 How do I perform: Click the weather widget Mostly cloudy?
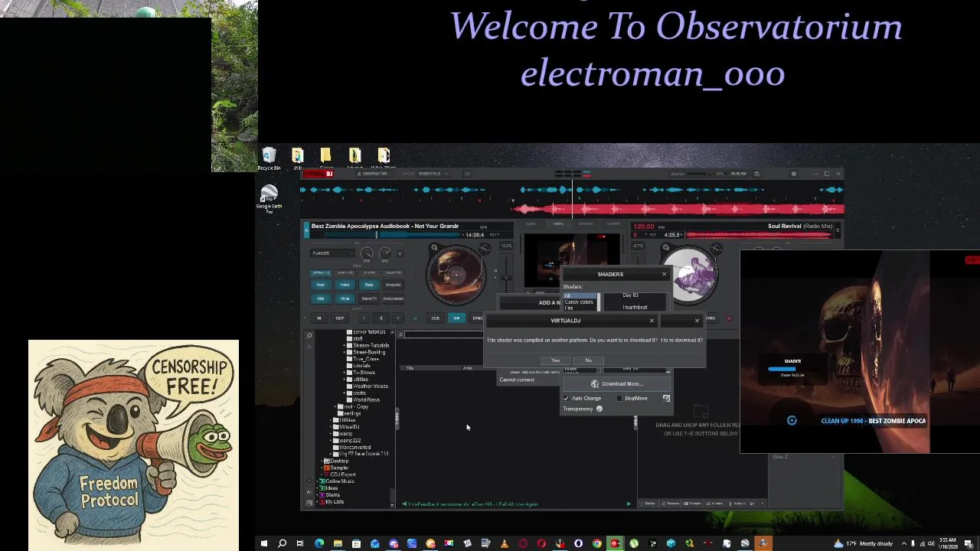(865, 544)
